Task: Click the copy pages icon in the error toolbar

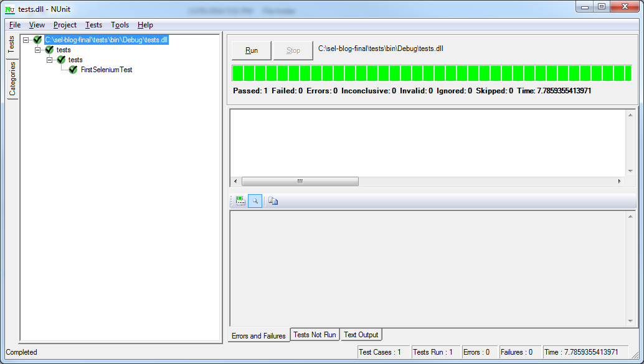Action: point(273,201)
